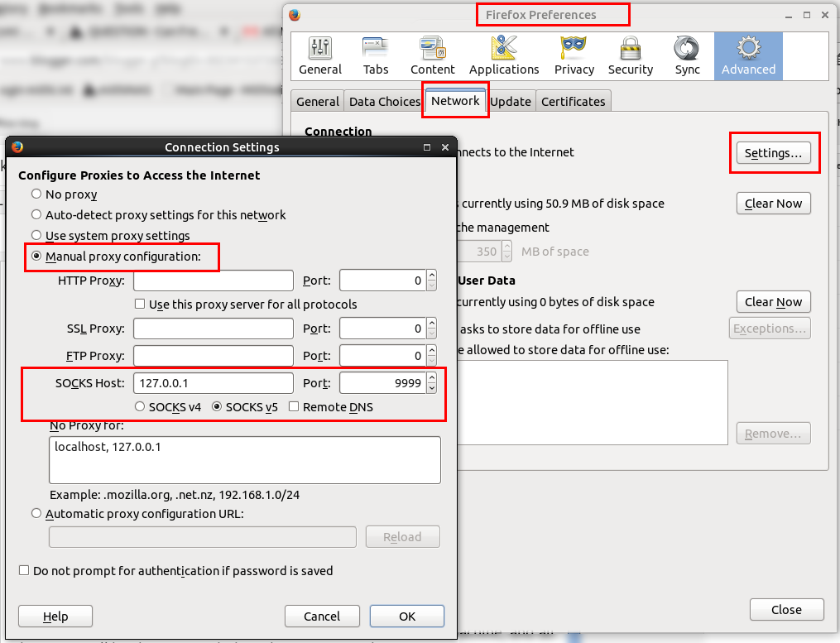Screen dimensions: 840x643
Task: Click the FTP Proxy port field
Action: point(383,356)
